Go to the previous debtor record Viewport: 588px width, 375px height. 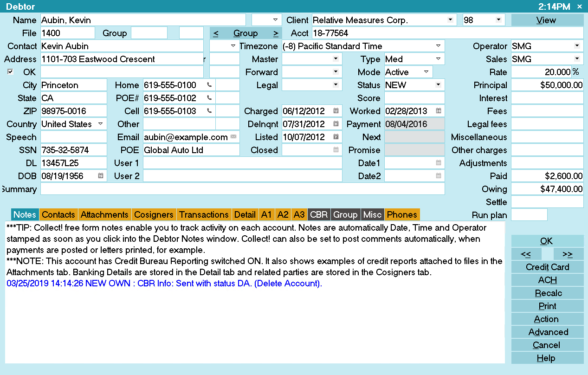526,254
